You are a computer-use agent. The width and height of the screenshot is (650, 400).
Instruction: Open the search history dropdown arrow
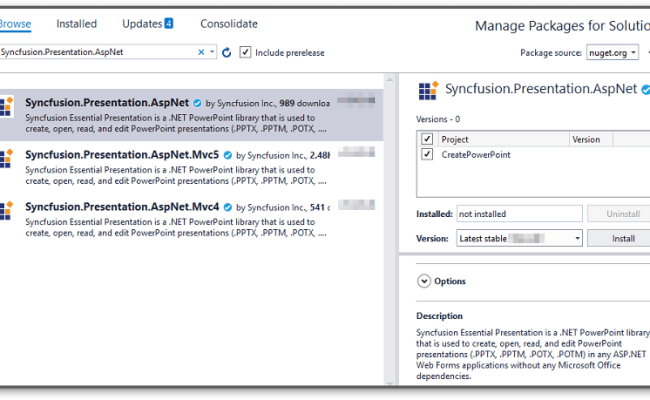point(212,52)
